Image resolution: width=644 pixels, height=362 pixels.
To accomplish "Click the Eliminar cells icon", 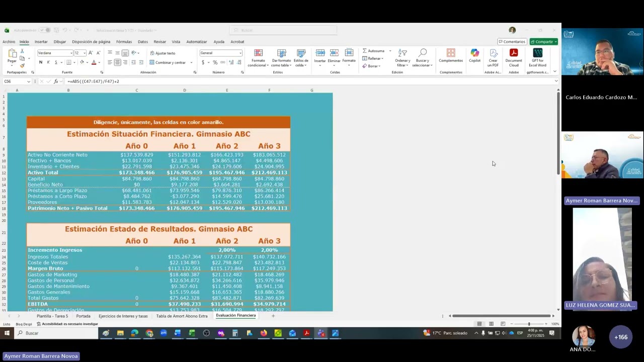I will (x=334, y=53).
